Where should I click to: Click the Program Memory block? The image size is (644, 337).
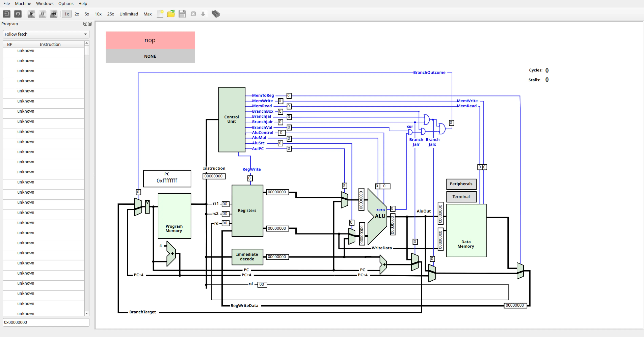(174, 216)
